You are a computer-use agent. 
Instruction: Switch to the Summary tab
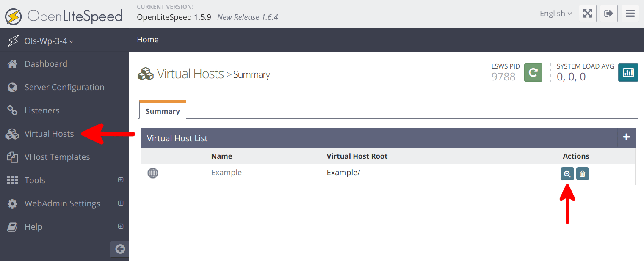tap(163, 111)
